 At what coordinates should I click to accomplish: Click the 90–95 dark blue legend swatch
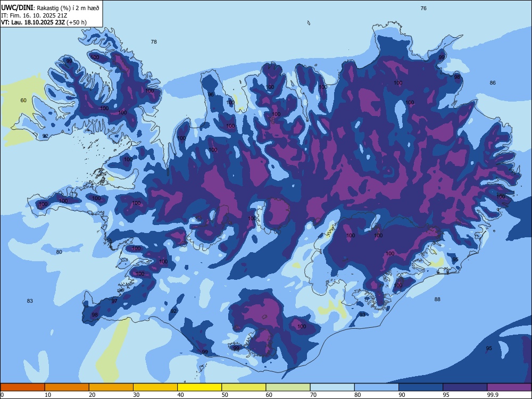(x=421, y=387)
